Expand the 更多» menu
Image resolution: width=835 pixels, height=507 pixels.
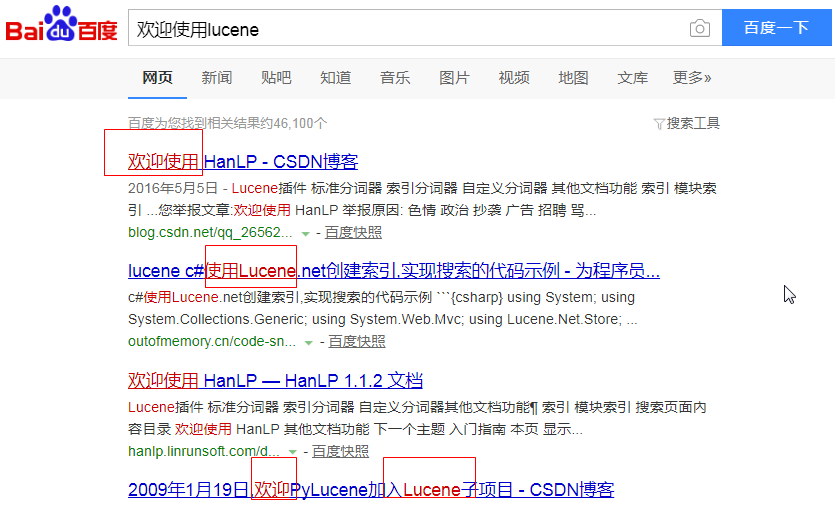[x=692, y=78]
